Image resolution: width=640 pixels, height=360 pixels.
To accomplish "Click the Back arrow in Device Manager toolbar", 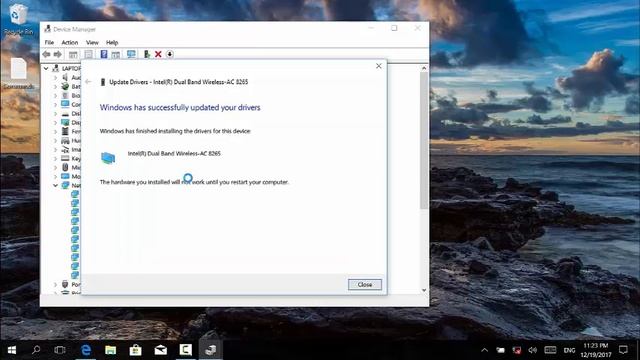I will (x=47, y=54).
